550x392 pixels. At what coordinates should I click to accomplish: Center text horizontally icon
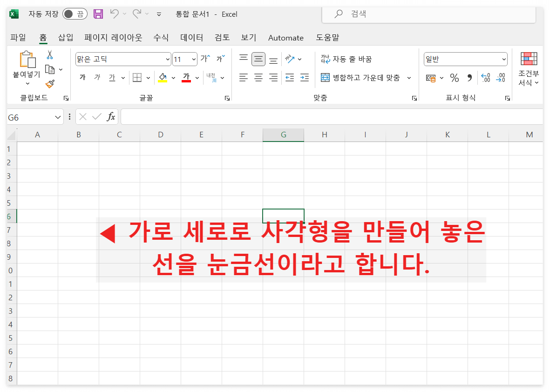tap(258, 77)
